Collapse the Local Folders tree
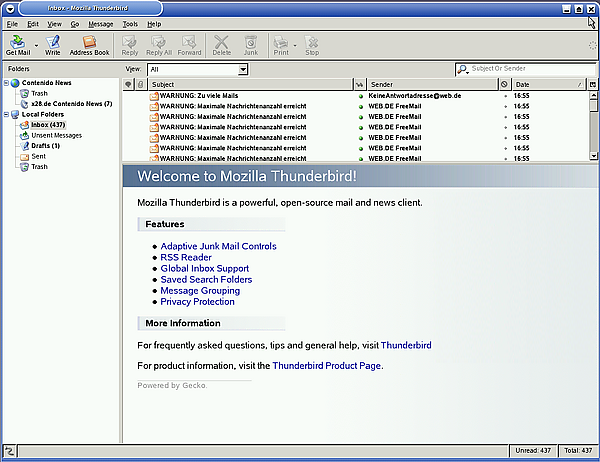Screen dimensions: 600x462 click(x=8, y=115)
